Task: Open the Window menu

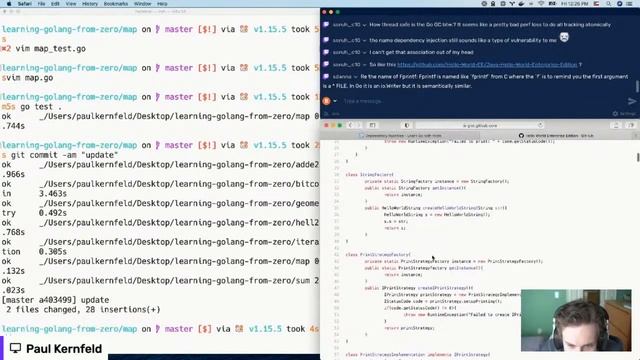Action: tap(142, 4)
